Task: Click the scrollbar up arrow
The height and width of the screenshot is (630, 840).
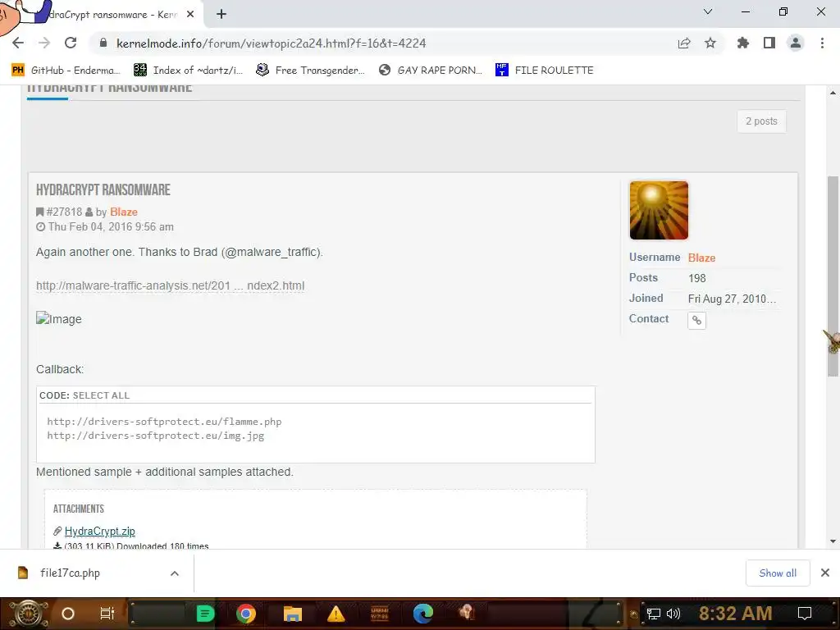Action: click(x=833, y=93)
